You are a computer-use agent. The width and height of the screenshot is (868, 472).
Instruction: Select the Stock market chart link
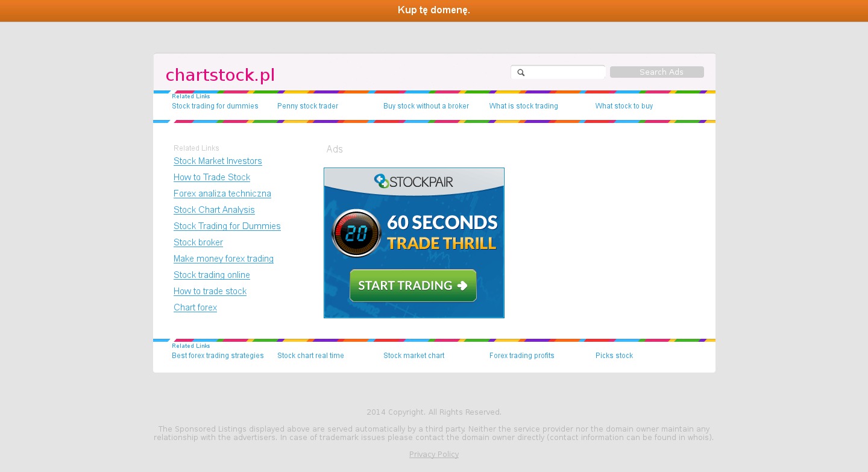tap(414, 356)
